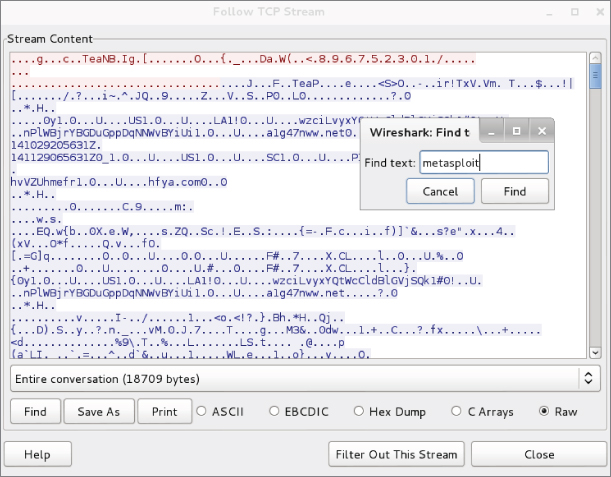
Task: Click the line starting [.=G]q
Action: 237,256
